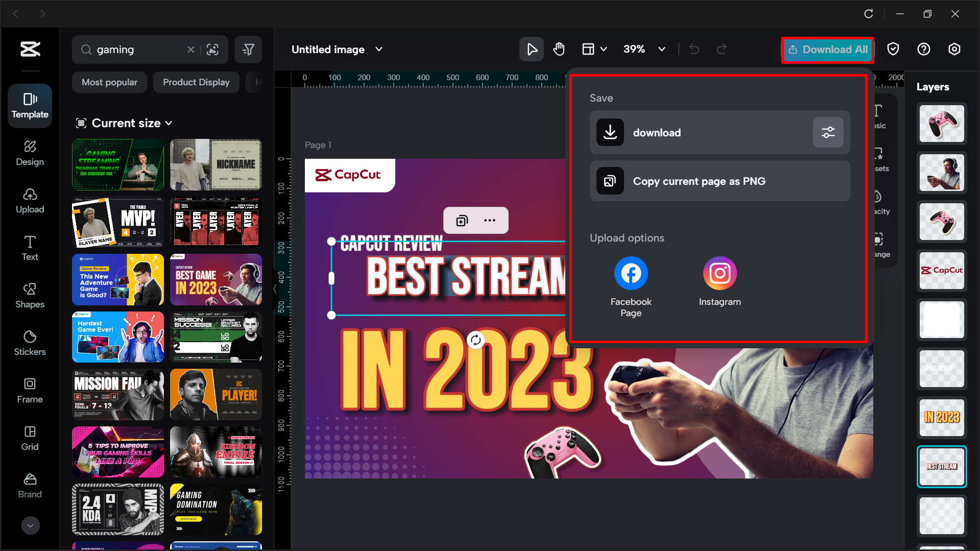Open the Design panel
The image size is (980, 551).
[x=30, y=153]
